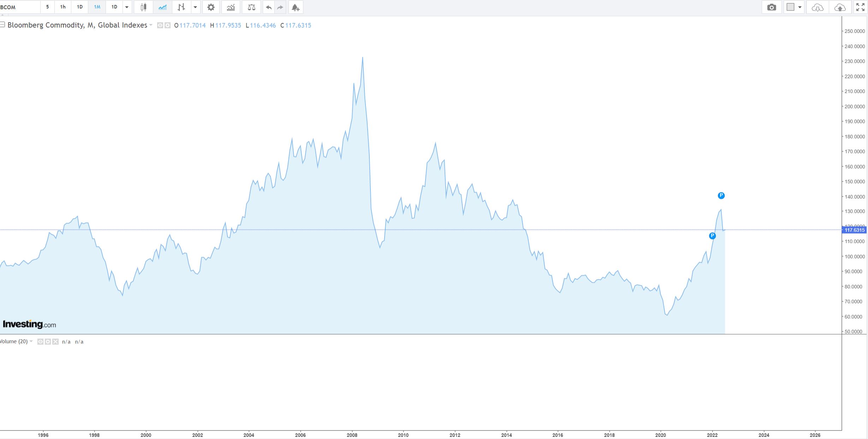
Task: Click the close value 117.8315 in legend
Action: click(x=298, y=25)
